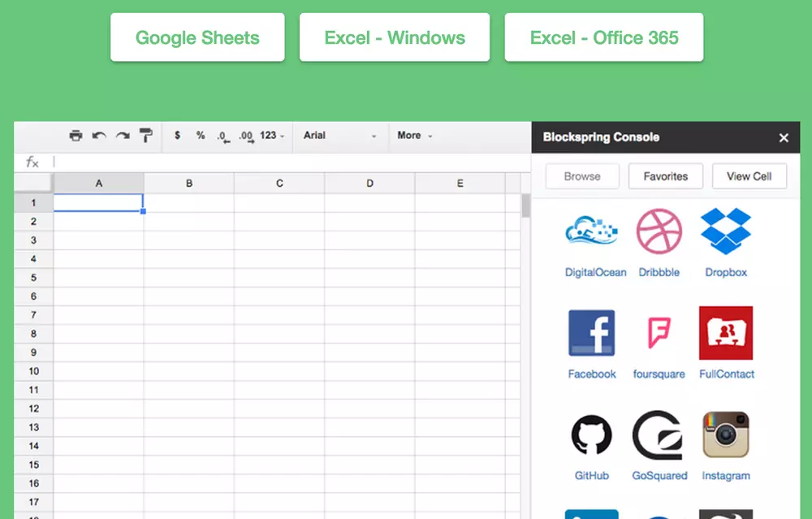Click the print icon in the toolbar
Viewport: 812px width, 519px height.
76,136
